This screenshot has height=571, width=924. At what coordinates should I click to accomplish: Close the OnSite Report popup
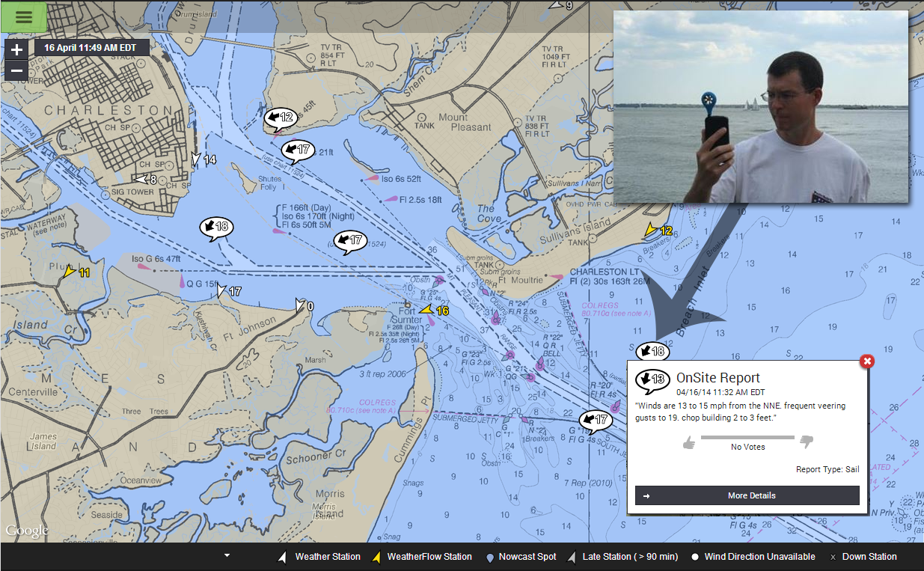point(867,361)
